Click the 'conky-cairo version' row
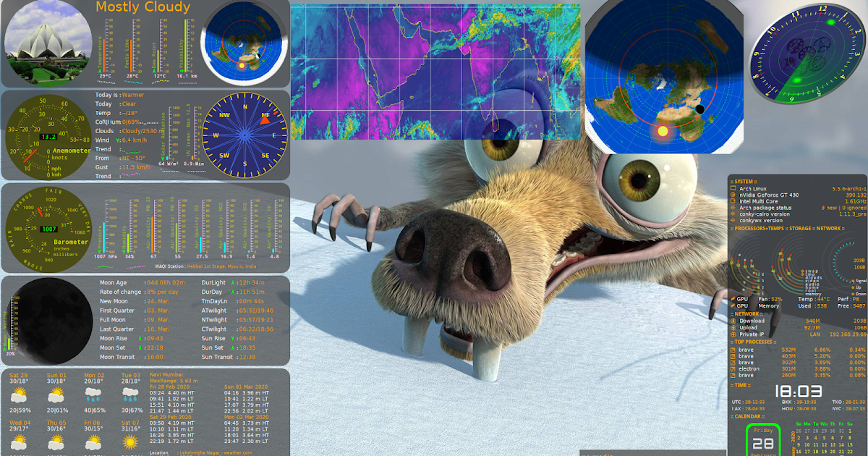The width and height of the screenshot is (868, 456). point(799,214)
